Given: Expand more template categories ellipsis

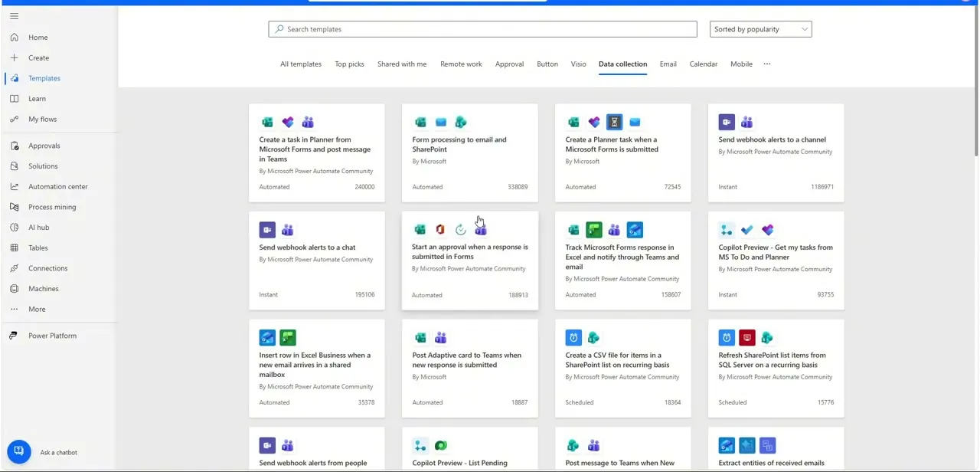Looking at the screenshot, I should (x=767, y=64).
